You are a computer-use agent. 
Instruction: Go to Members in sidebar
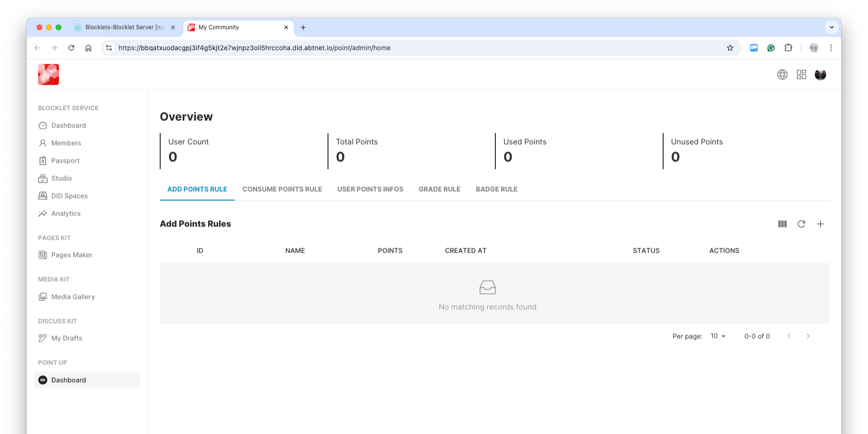[x=66, y=143]
